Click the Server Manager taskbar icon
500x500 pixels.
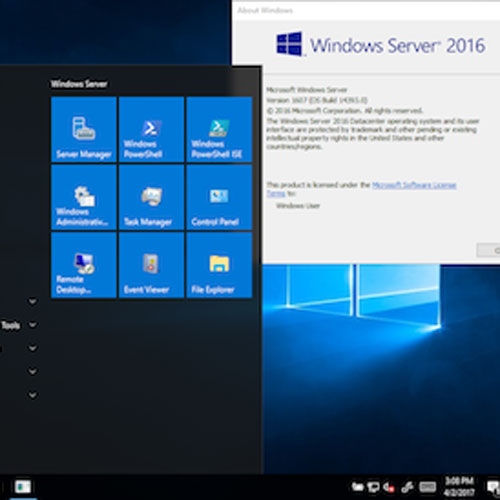23,487
